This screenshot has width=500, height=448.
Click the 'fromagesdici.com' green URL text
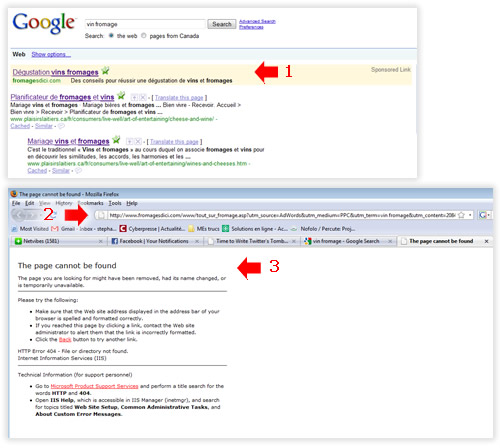tap(37, 81)
